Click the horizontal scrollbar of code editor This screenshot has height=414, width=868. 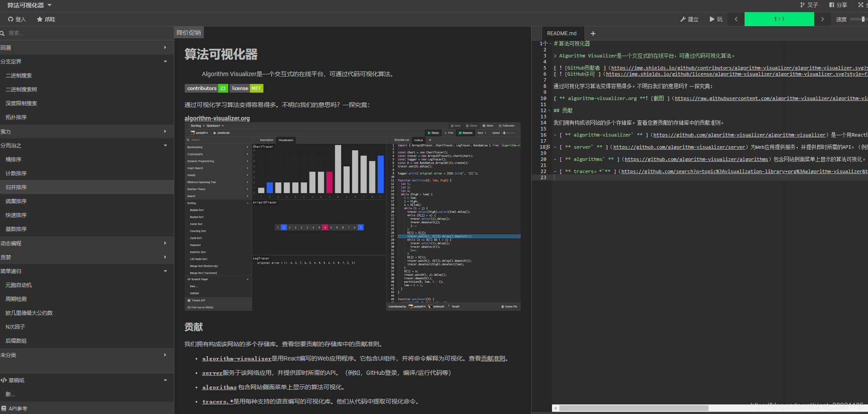(633, 408)
